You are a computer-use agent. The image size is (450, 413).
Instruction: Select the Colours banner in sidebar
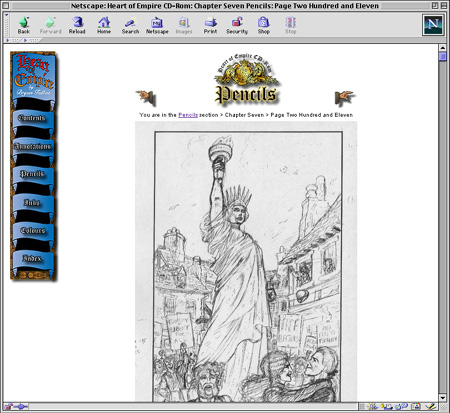pos(33,230)
